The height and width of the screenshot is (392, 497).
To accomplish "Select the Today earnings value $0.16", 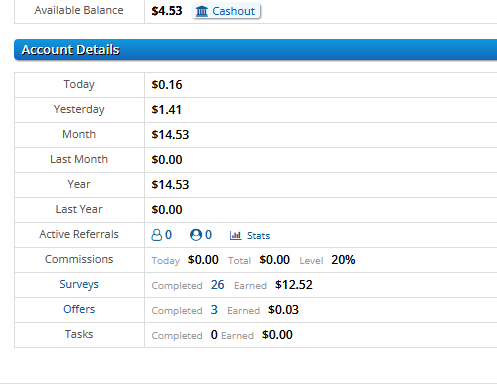I will pyautogui.click(x=167, y=85).
